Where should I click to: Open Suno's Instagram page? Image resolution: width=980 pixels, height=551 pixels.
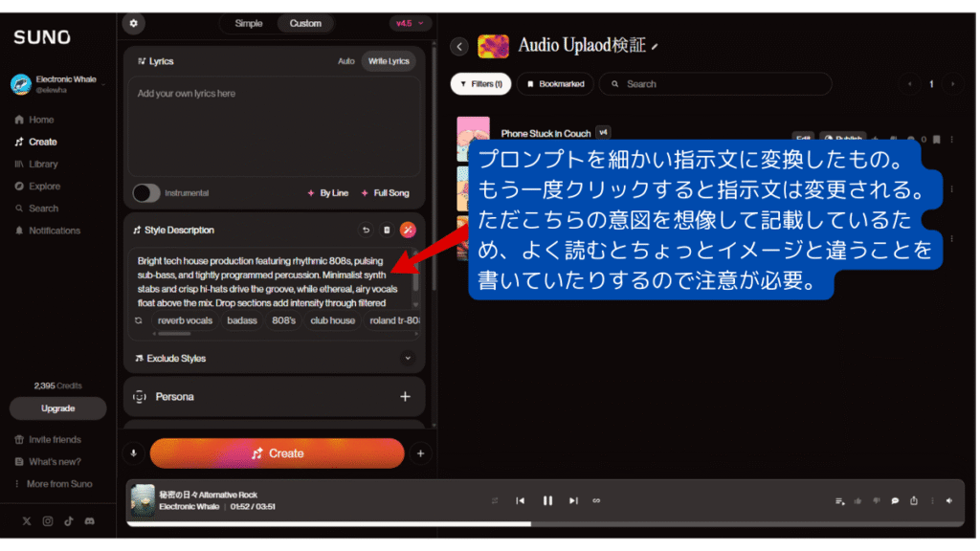click(x=48, y=521)
